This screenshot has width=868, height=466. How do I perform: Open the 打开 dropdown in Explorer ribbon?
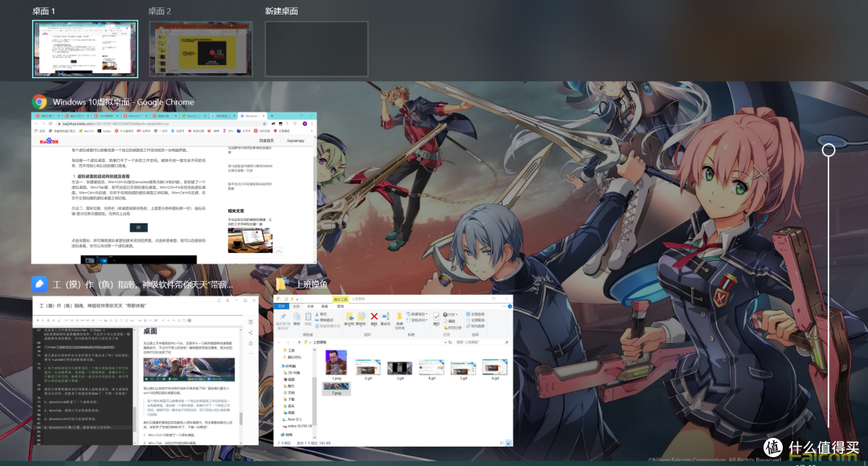[451, 314]
